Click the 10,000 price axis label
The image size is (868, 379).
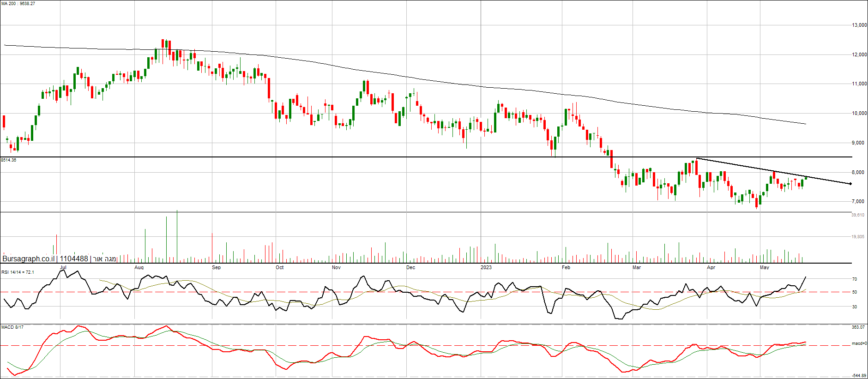tap(859, 114)
